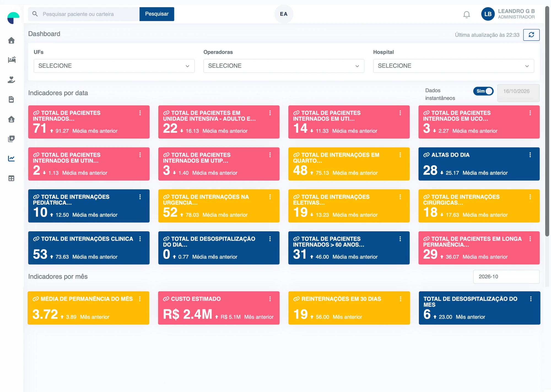The image size is (551, 392).
Task: Open options menu of Unidade Intensiva Adulto card
Action: click(270, 113)
